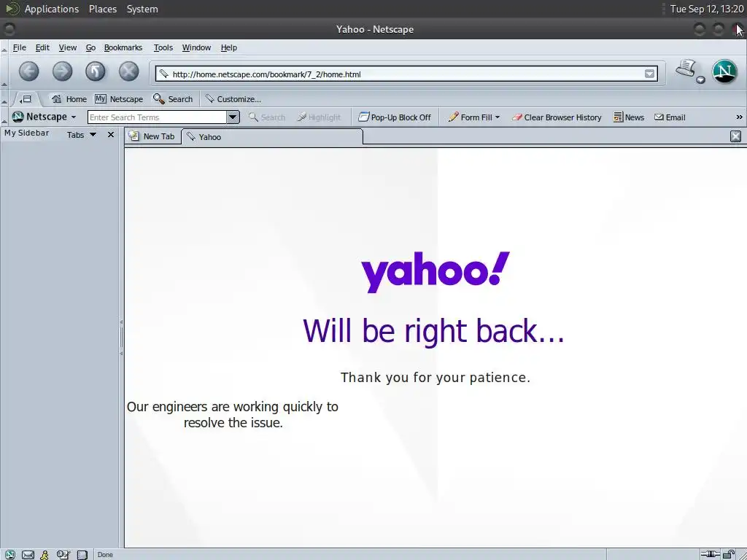Go forward with the Forward arrow button
This screenshot has height=560, width=747.
click(63, 72)
